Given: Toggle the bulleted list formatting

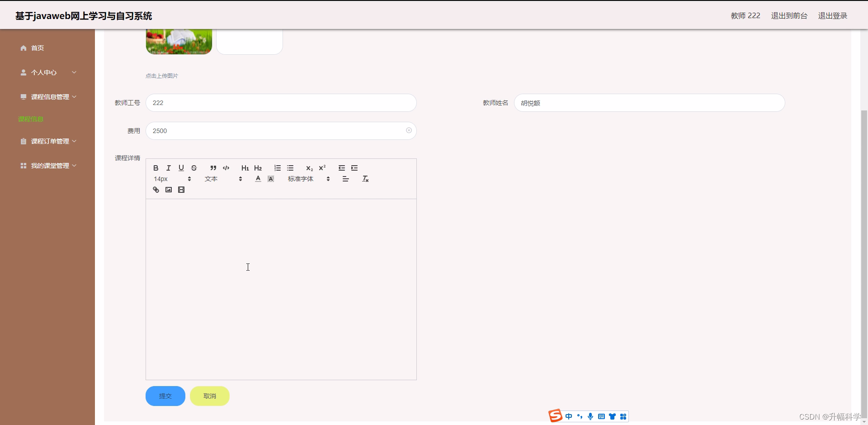Looking at the screenshot, I should coord(290,168).
